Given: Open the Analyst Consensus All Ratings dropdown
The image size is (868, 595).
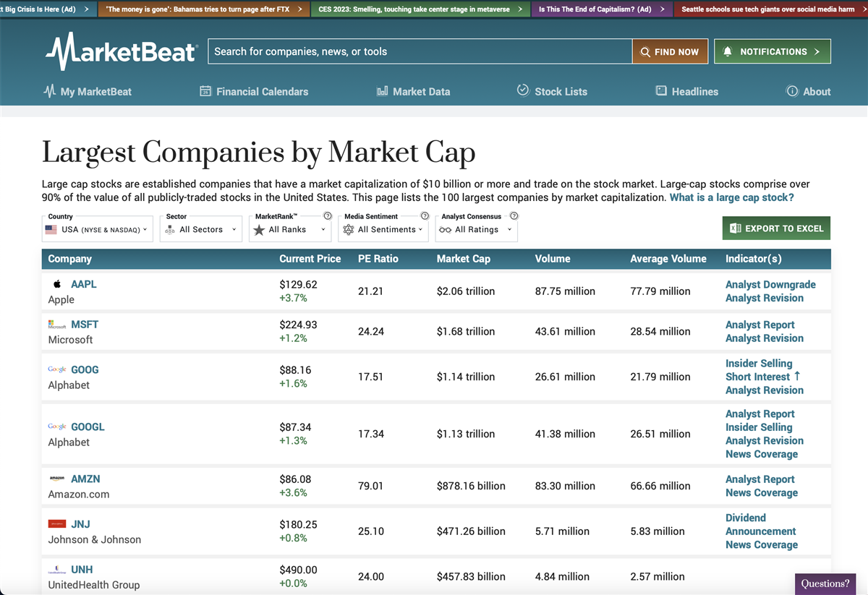Looking at the screenshot, I should pyautogui.click(x=476, y=229).
